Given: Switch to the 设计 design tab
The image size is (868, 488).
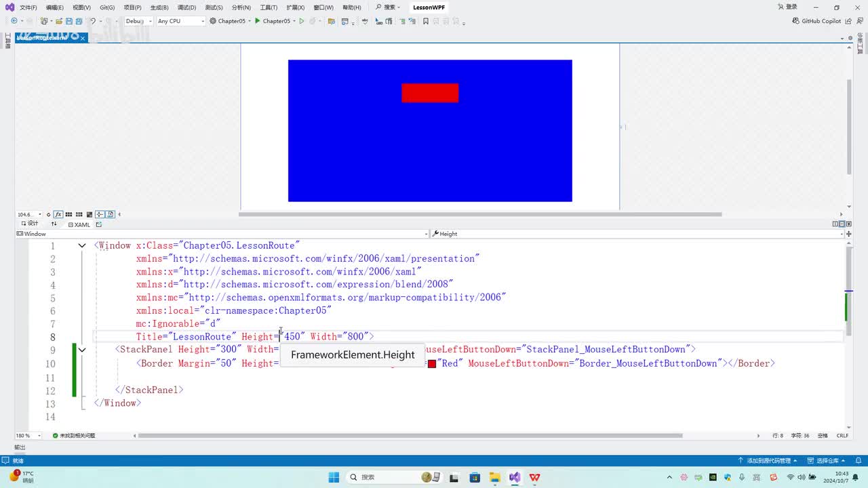Looking at the screenshot, I should (x=29, y=224).
